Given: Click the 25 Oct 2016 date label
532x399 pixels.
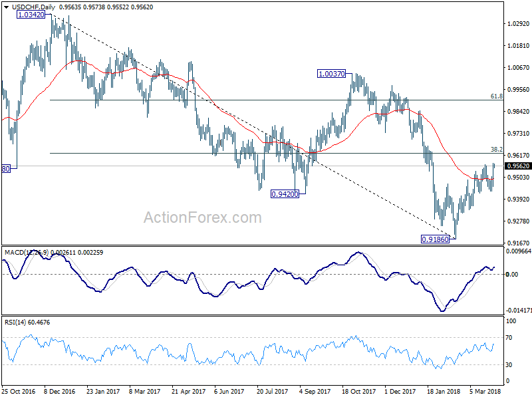Looking at the screenshot, I should 19,391.
